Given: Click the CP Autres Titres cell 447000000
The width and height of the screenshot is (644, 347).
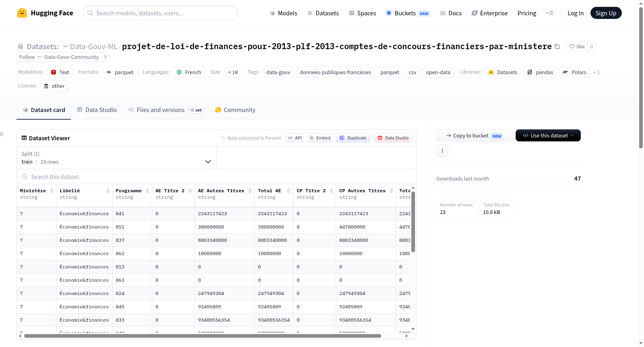Looking at the screenshot, I should click(x=366, y=227).
